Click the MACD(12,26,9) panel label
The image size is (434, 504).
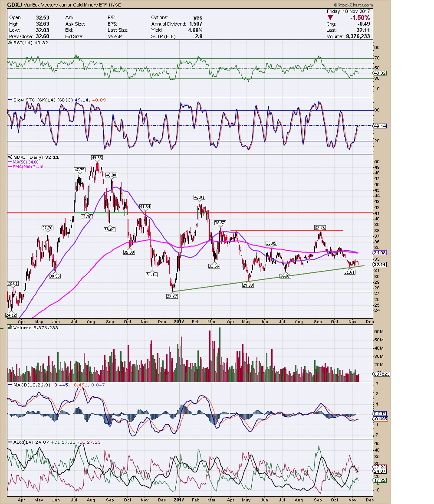click(32, 385)
